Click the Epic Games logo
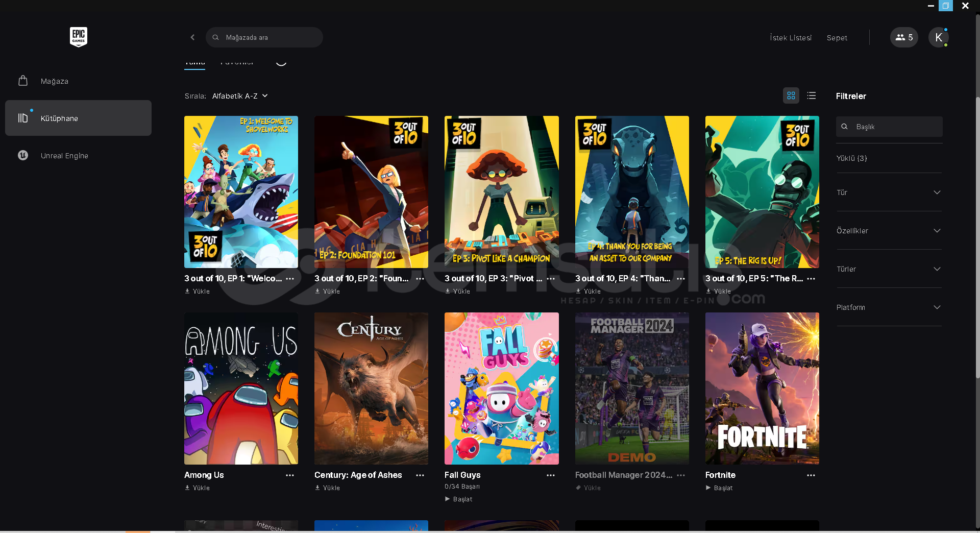 [x=79, y=37]
